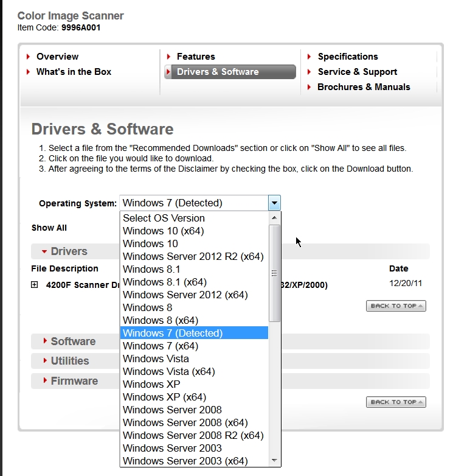Expand the Utilities section
The image size is (453, 476).
[66, 361]
